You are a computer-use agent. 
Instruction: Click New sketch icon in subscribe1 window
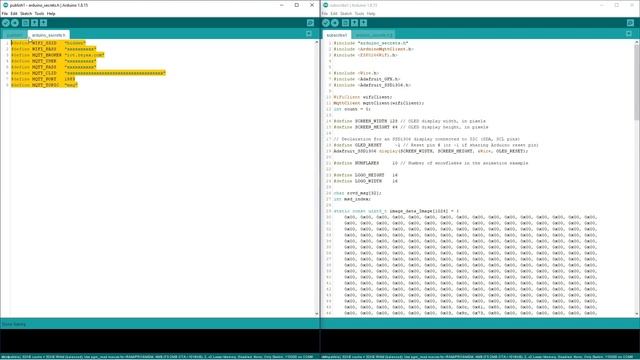(x=345, y=23)
